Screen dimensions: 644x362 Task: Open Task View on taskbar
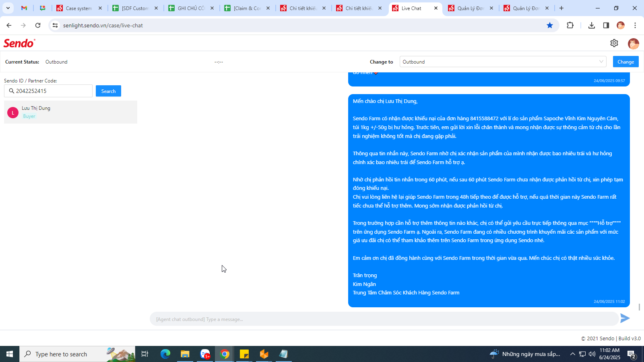145,354
